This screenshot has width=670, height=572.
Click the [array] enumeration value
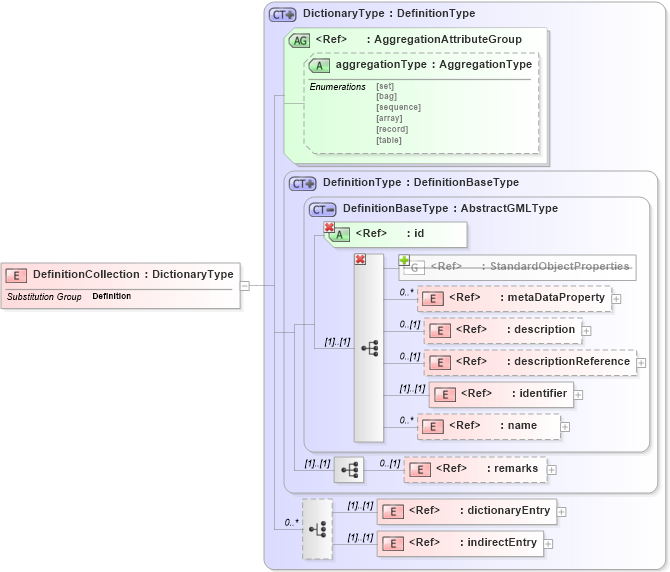[389, 118]
